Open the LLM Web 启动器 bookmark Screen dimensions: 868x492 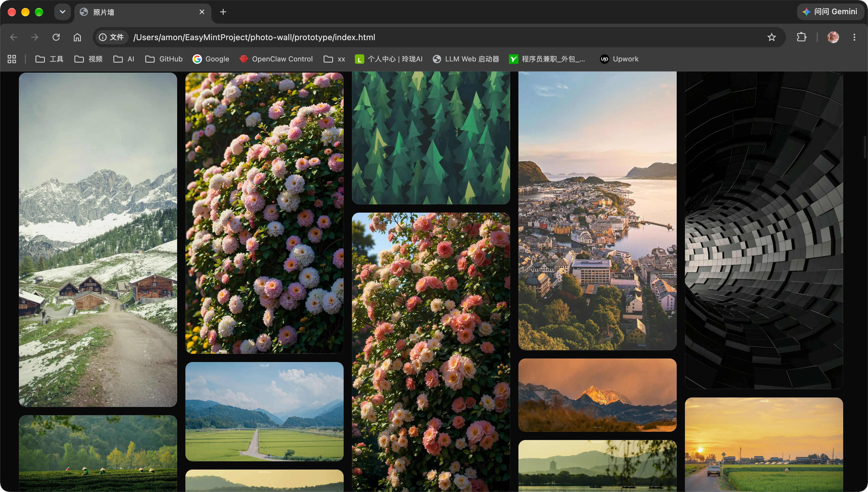click(x=466, y=59)
